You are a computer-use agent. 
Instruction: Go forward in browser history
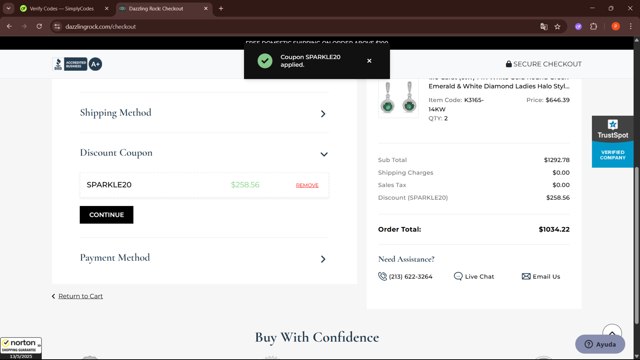24,27
